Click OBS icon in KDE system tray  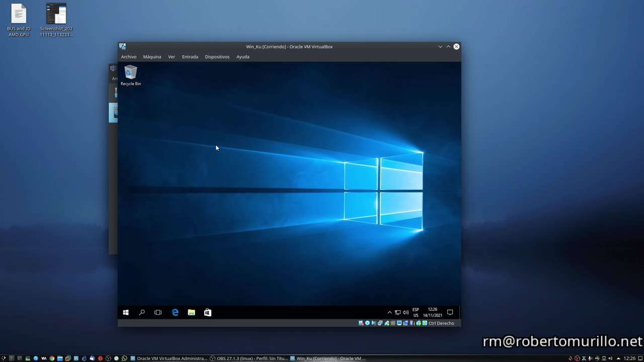(577, 358)
